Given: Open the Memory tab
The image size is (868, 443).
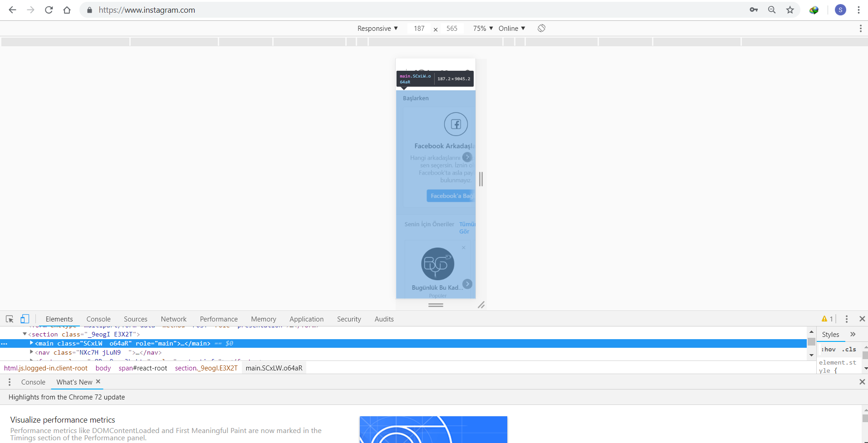Looking at the screenshot, I should [264, 319].
